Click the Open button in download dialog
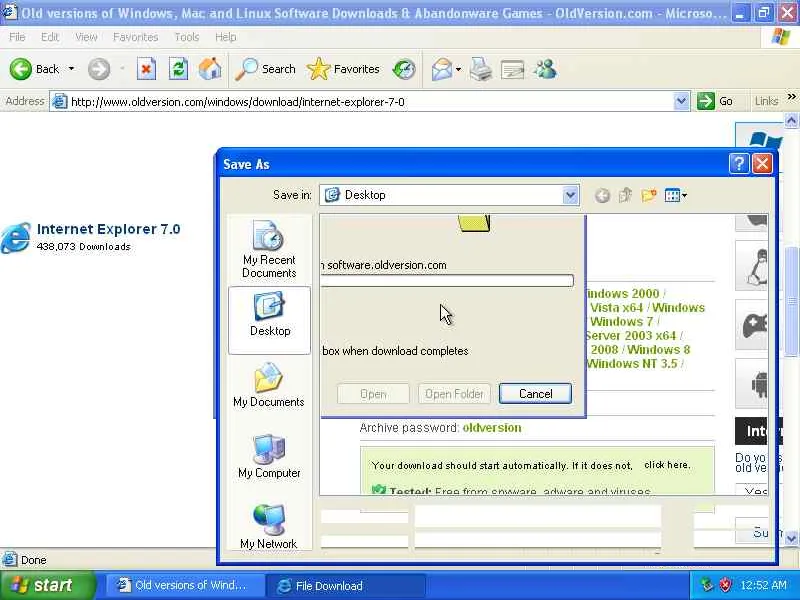The image size is (800, 600). coord(373,394)
